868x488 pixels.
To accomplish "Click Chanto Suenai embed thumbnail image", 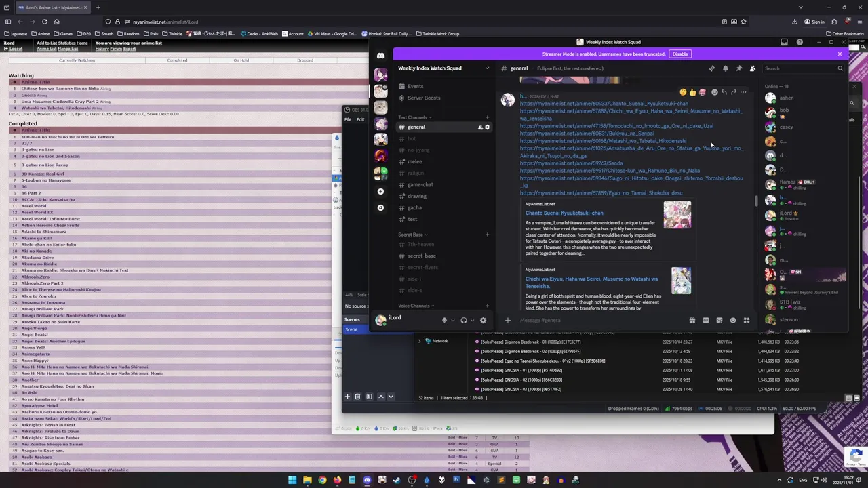I will pyautogui.click(x=677, y=214).
